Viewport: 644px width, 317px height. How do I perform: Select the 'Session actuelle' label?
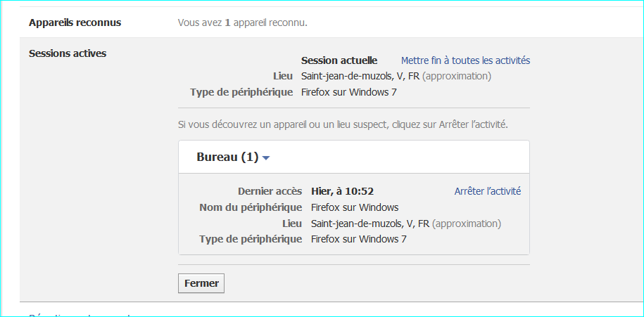pos(339,60)
